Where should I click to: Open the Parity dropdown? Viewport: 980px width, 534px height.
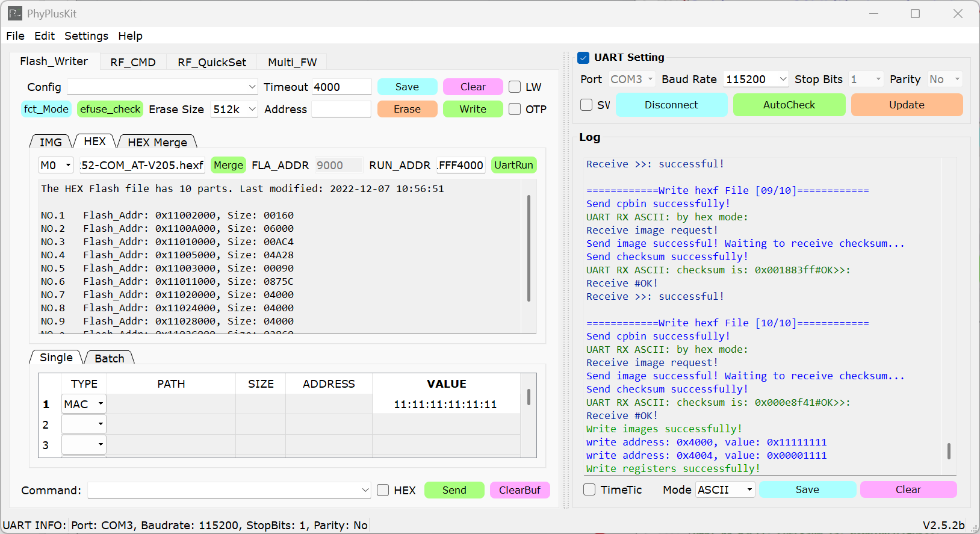(944, 79)
